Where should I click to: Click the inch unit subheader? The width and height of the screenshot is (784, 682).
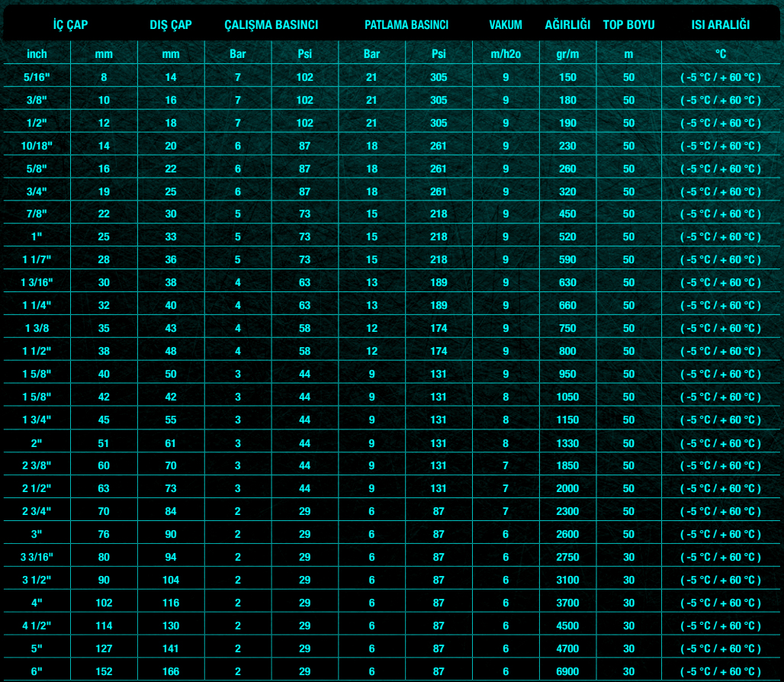37,54
